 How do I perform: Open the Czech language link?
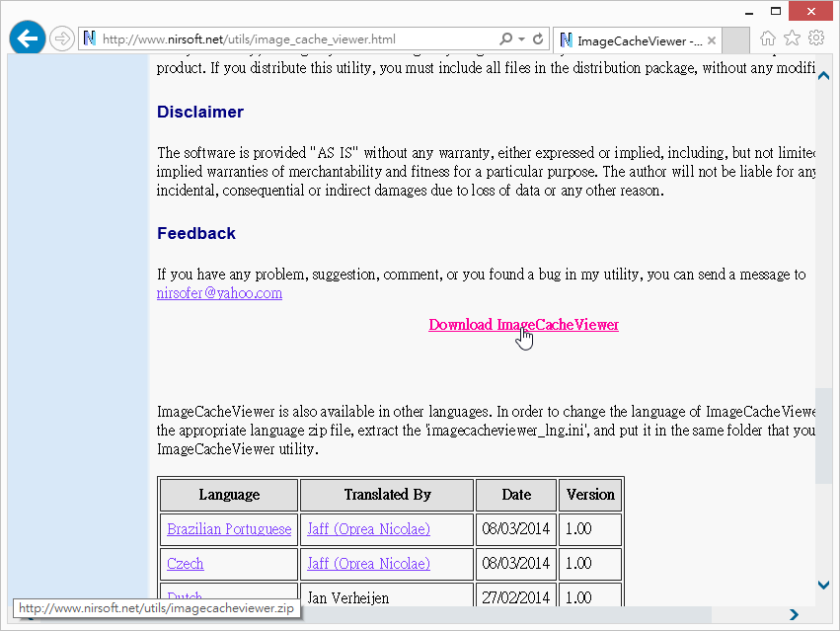(x=185, y=564)
